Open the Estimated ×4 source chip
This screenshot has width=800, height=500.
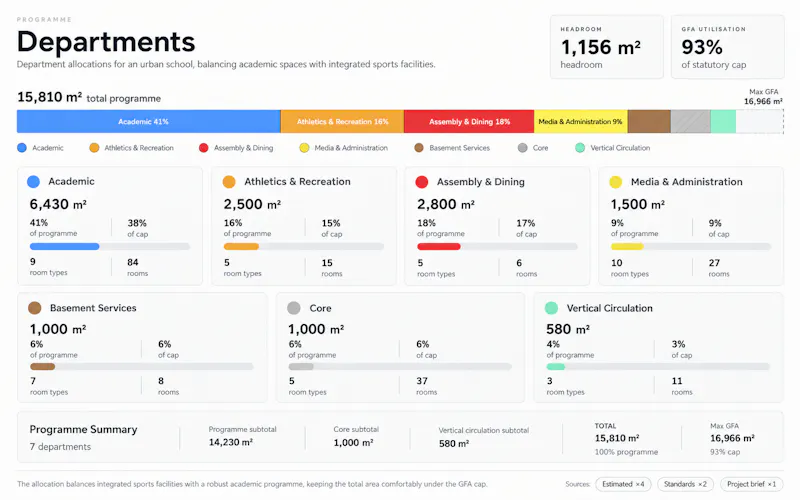click(623, 484)
